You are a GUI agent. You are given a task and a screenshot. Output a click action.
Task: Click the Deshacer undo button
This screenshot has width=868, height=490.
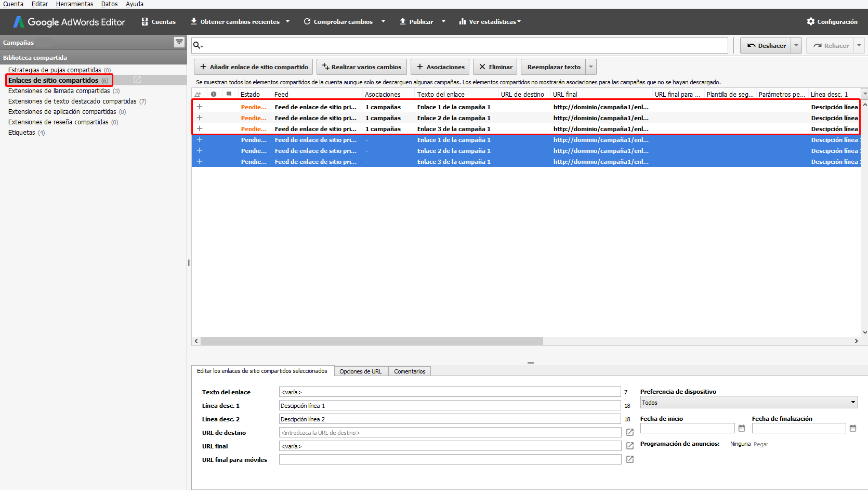coord(766,46)
